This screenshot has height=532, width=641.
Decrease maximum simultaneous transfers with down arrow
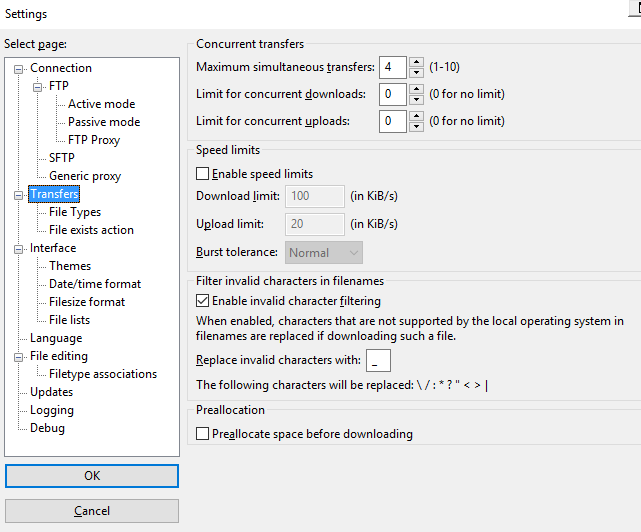[x=416, y=73]
